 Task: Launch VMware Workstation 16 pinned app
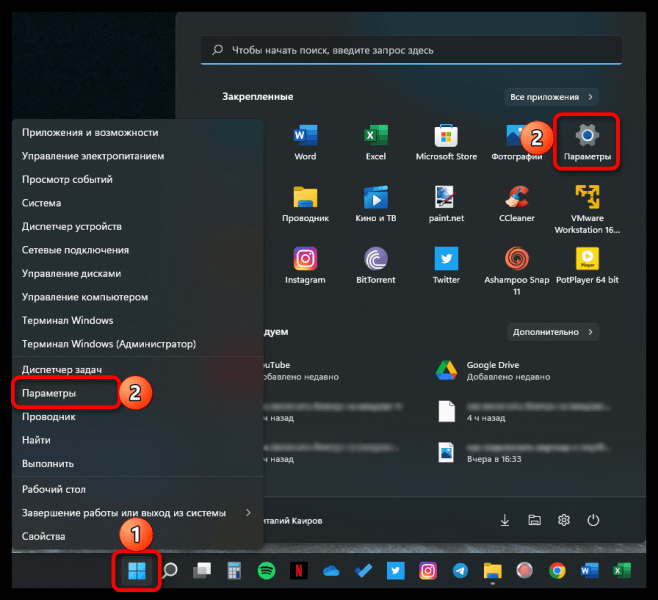[587, 209]
